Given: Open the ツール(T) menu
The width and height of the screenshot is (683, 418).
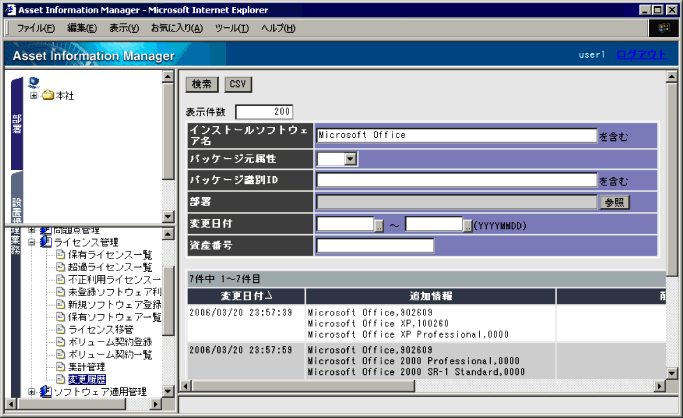Looking at the screenshot, I should click(232, 28).
